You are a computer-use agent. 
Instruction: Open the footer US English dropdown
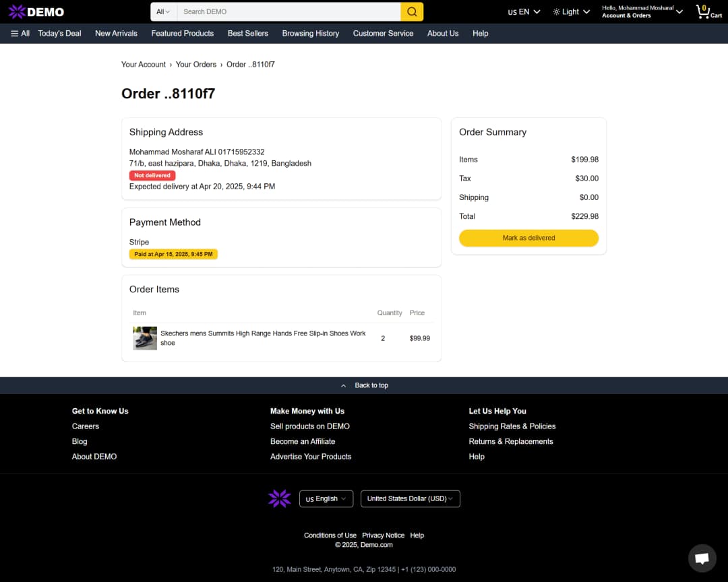coord(326,498)
